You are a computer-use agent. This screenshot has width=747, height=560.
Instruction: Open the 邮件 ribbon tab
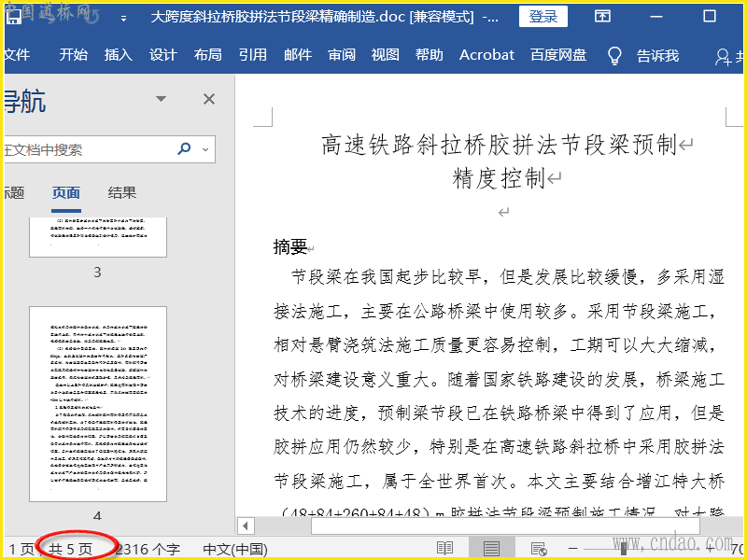tap(298, 55)
